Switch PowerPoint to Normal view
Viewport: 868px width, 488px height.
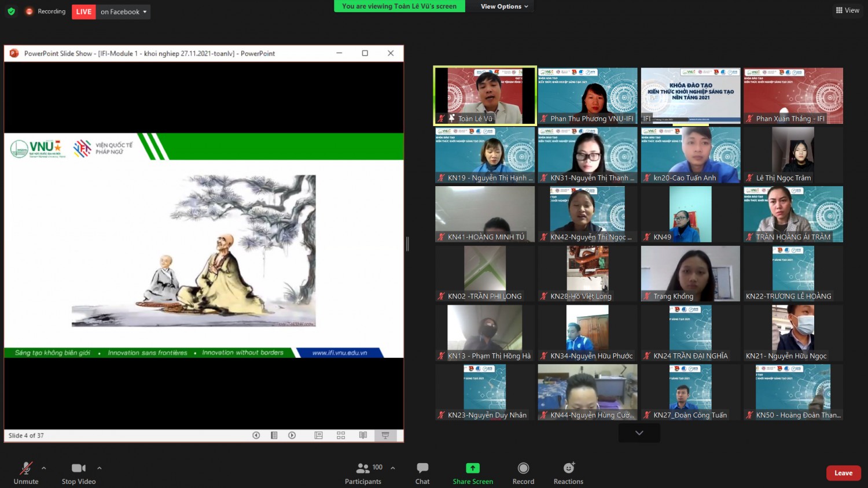(x=318, y=435)
